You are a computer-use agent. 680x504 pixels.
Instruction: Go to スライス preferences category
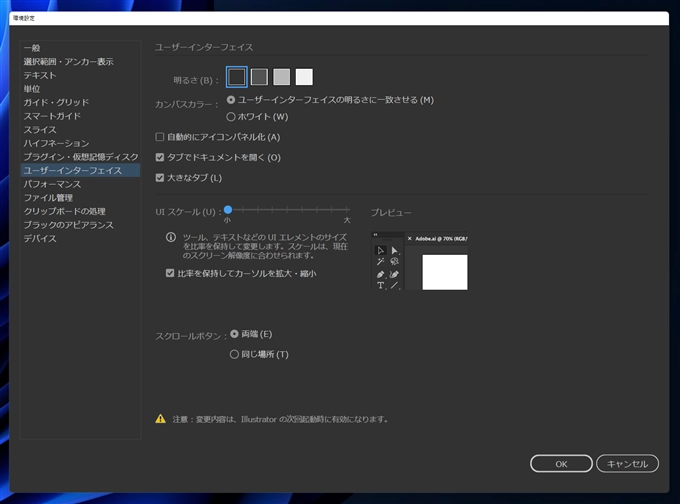tap(80, 130)
